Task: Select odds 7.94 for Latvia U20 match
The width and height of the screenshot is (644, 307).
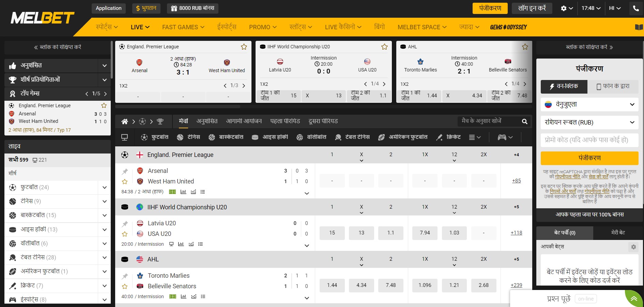Action: pos(425,233)
